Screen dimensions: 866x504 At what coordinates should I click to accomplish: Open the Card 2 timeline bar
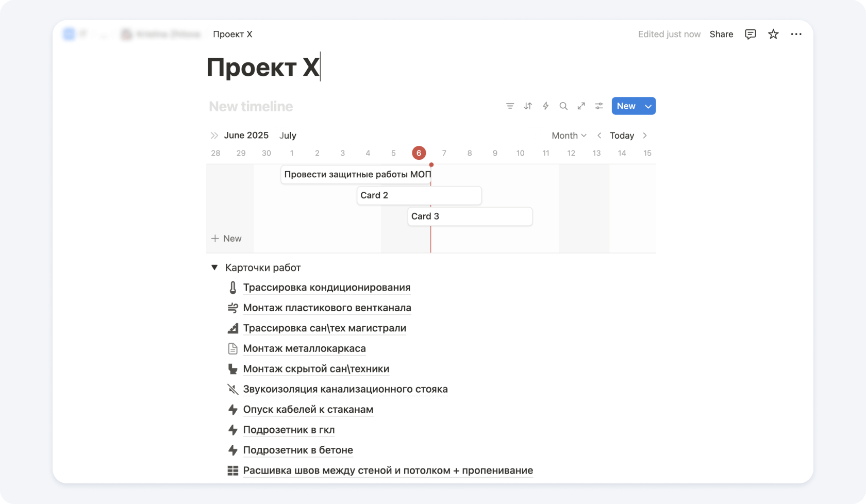[419, 195]
